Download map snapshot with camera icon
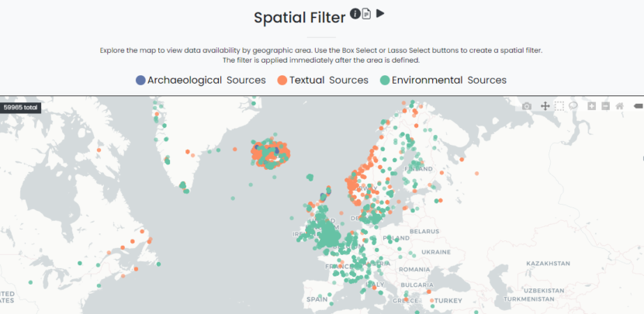The image size is (644, 314). click(527, 105)
